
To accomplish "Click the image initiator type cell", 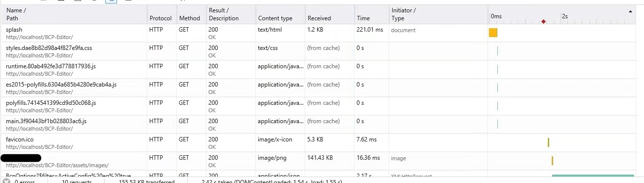I will coord(399,159).
